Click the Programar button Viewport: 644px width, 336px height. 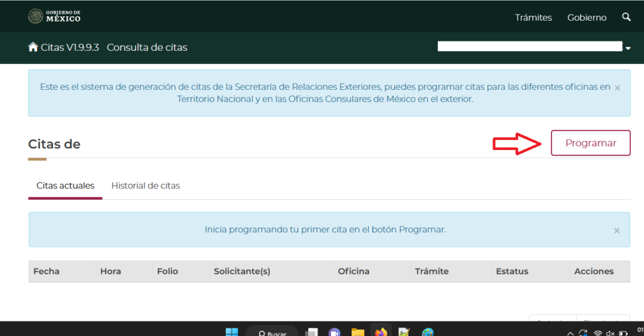pos(591,143)
